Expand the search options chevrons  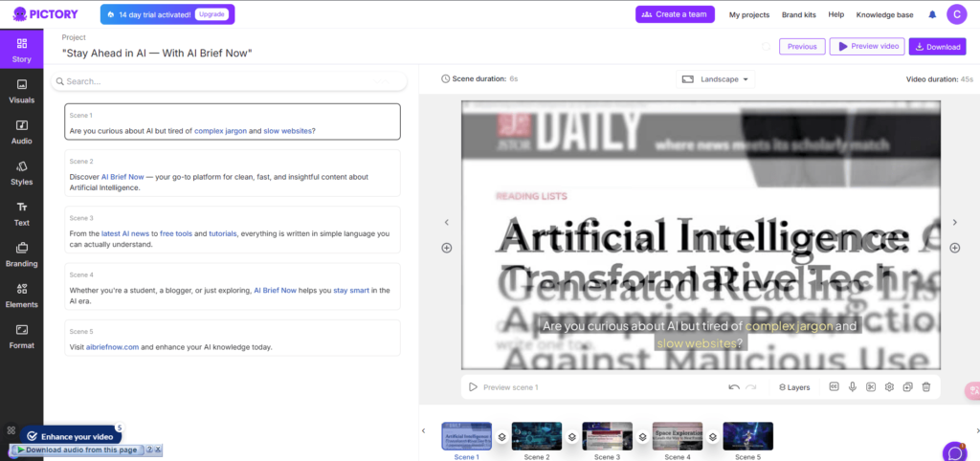[381, 81]
